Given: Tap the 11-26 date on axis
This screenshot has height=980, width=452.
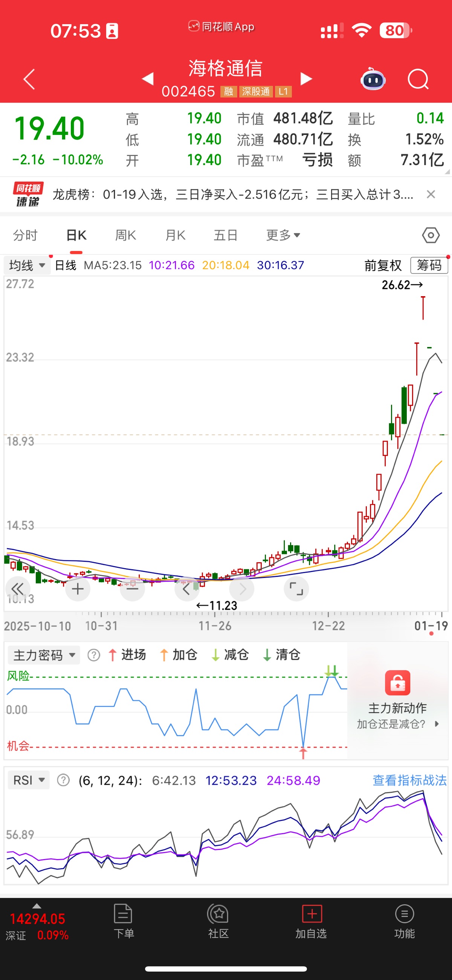Looking at the screenshot, I should tap(215, 626).
